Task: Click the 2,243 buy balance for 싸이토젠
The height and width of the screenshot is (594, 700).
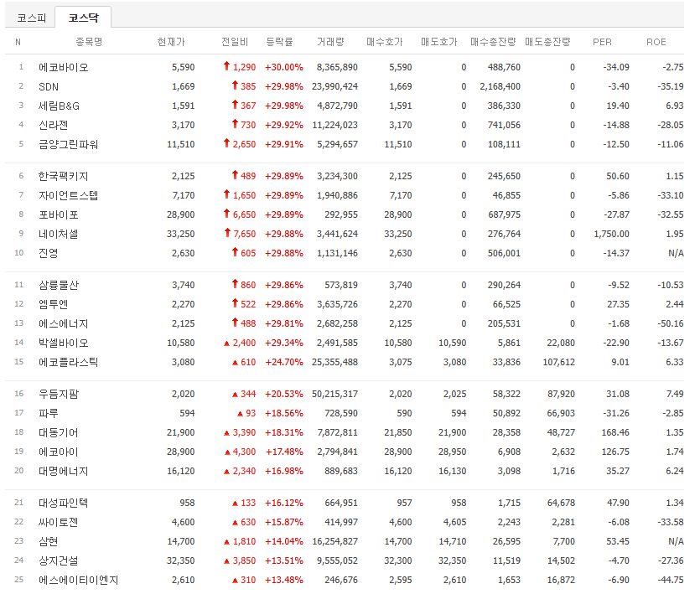Action: click(510, 522)
